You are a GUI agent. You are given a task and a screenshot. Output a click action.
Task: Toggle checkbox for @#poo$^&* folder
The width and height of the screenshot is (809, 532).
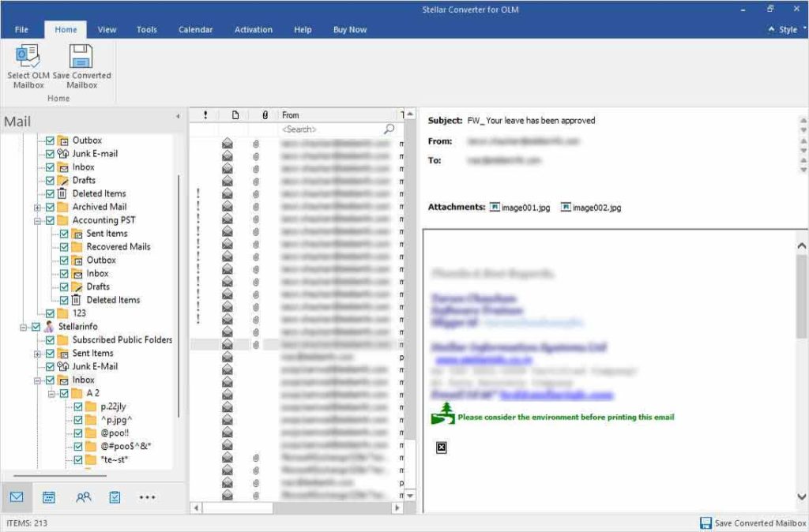pos(78,447)
